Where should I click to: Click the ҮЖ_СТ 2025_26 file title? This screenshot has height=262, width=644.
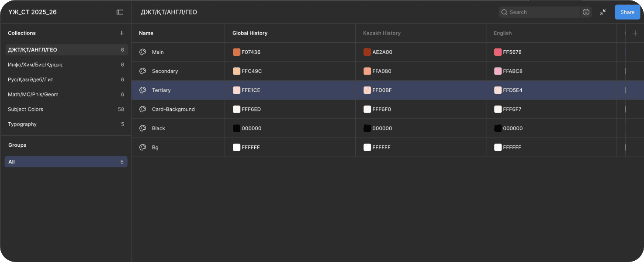pos(32,12)
